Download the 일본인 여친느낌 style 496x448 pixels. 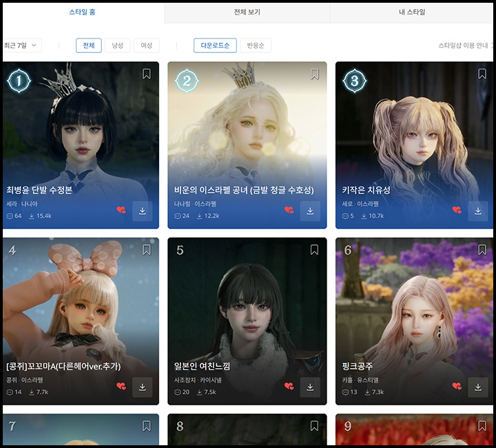pos(310,387)
